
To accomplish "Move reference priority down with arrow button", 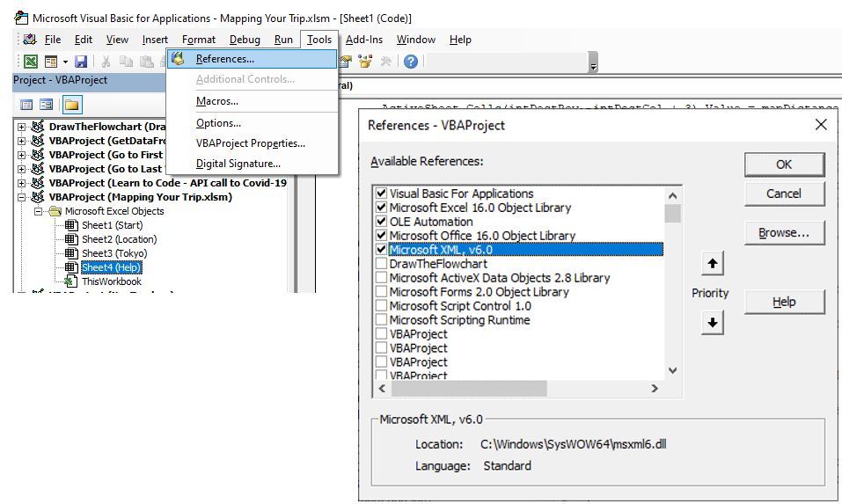I will (x=713, y=323).
